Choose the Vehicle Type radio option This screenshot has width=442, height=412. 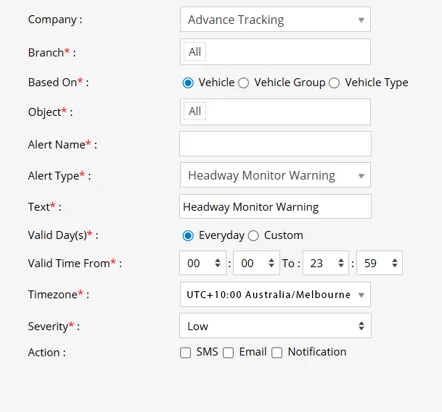tap(334, 83)
